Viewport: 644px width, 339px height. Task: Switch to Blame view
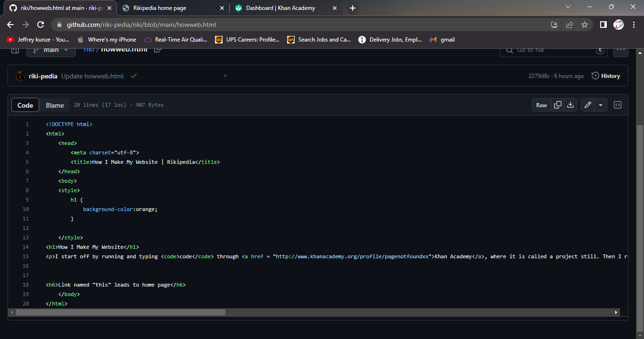click(x=55, y=105)
